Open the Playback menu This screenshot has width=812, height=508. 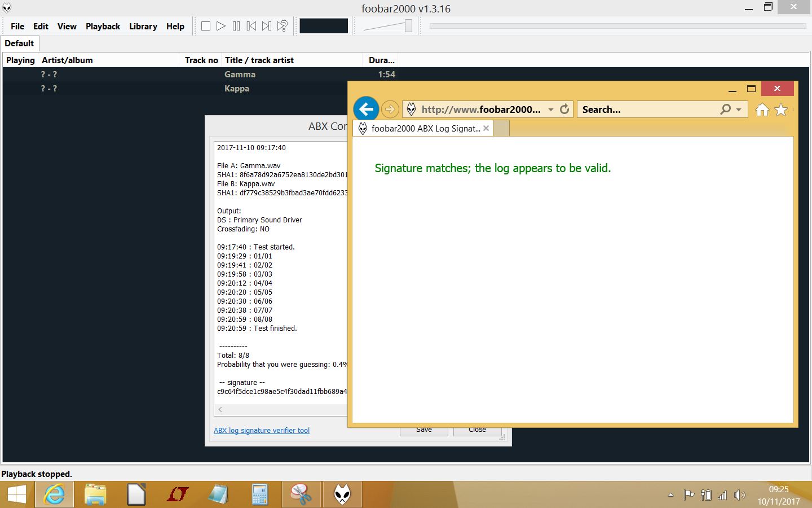click(103, 27)
